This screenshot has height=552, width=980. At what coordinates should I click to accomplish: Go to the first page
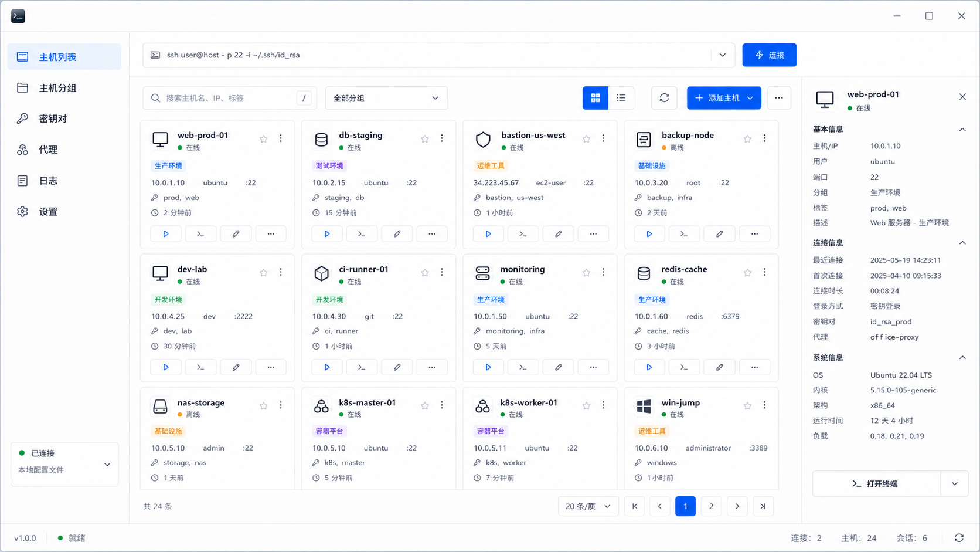[635, 506]
